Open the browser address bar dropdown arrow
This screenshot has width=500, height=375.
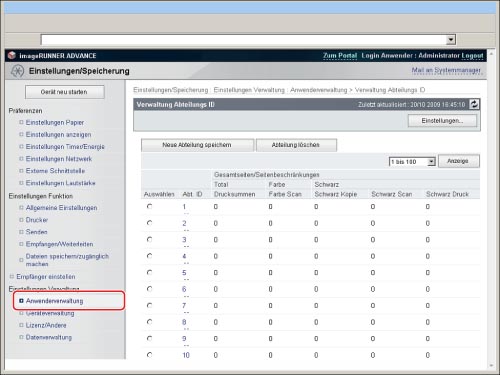tap(451, 40)
